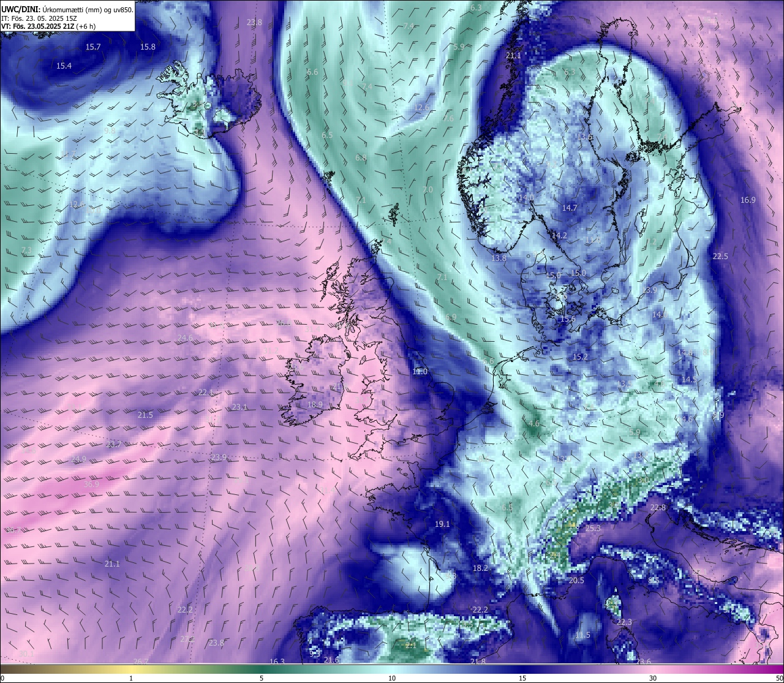The width and height of the screenshot is (784, 683).
Task: Click the 22.3 value near Corsica
Action: click(x=624, y=622)
